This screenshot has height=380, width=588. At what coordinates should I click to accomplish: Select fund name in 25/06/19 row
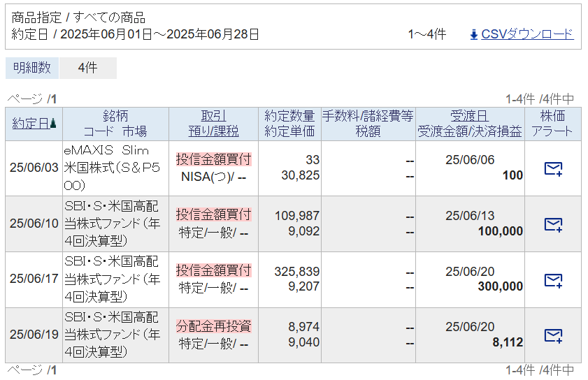pyautogui.click(x=112, y=335)
